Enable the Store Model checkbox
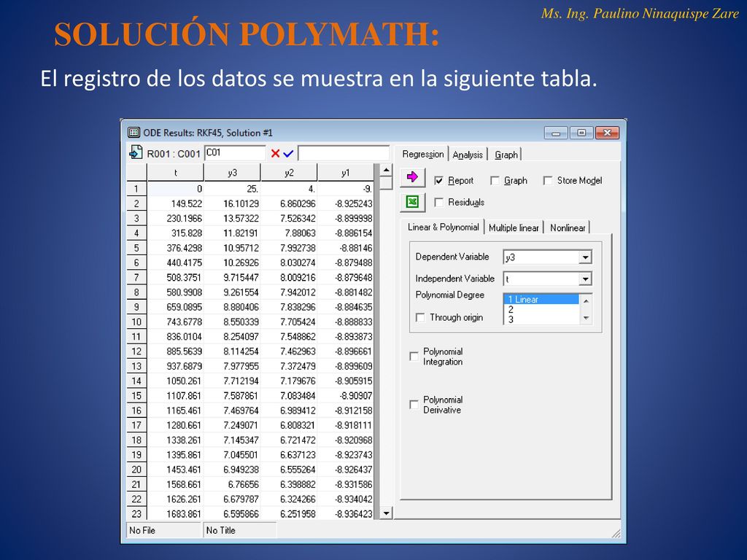This screenshot has height=560, width=747. tap(548, 181)
